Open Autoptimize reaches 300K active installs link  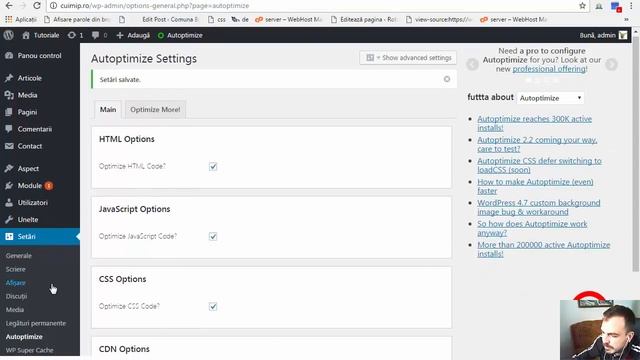(x=534, y=123)
